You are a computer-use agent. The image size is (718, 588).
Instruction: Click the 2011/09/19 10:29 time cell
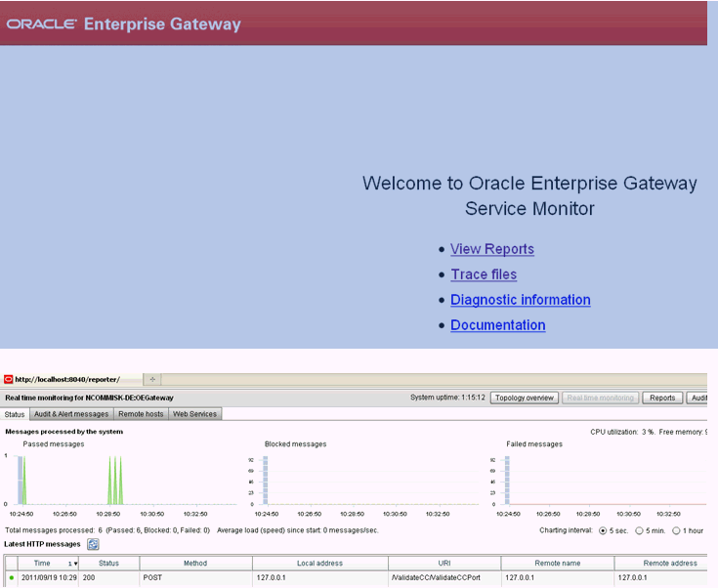tap(49, 578)
